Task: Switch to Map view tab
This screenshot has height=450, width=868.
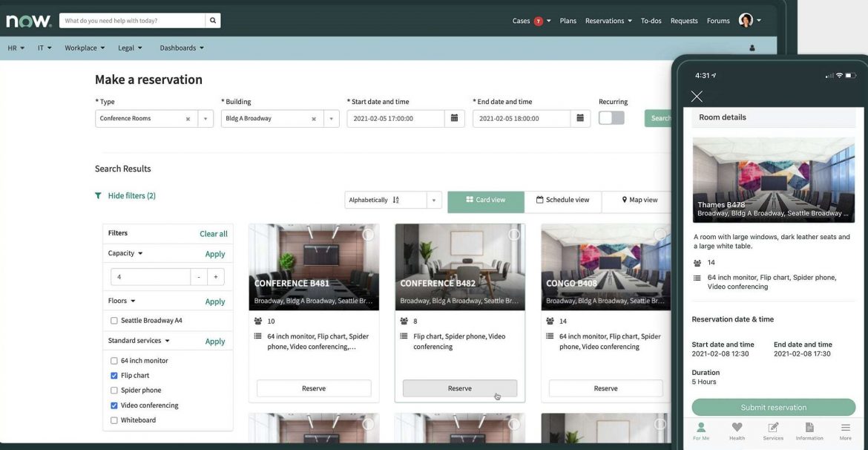Action: 639,200
